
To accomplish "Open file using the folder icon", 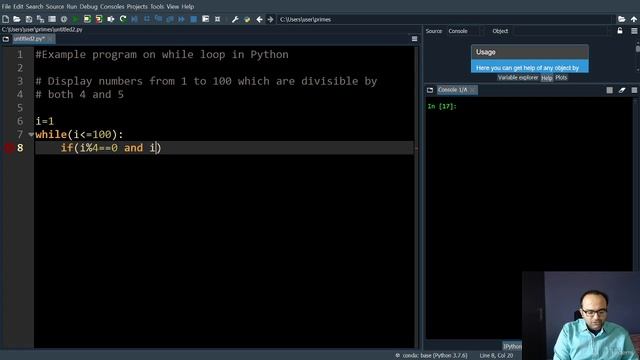I will point(17,19).
